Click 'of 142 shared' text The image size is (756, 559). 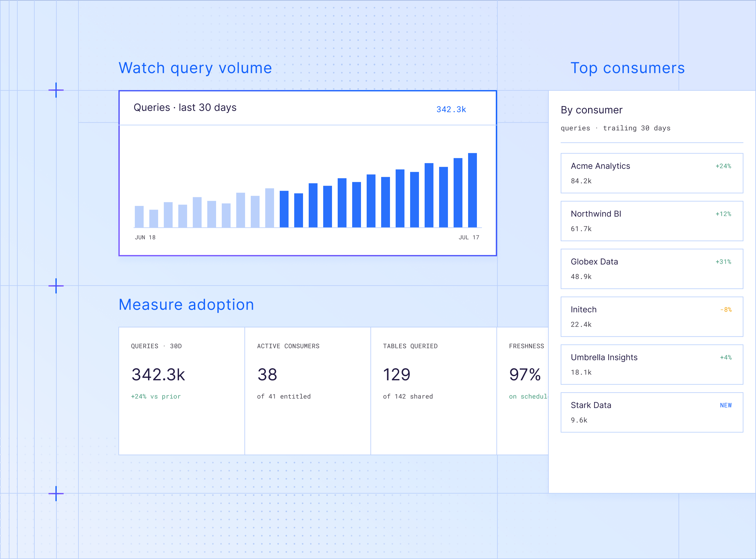click(408, 397)
